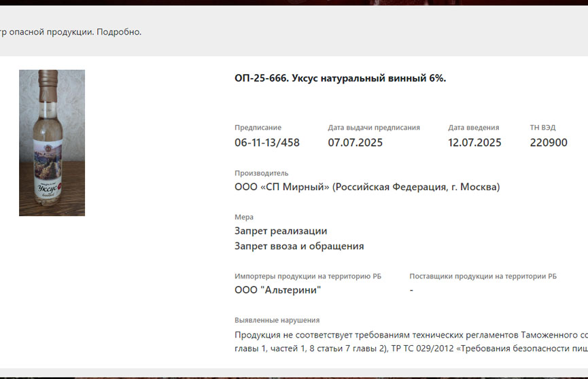Screen dimensions: 588x379
Task: Click the "Производитель" label
Action: (261, 173)
